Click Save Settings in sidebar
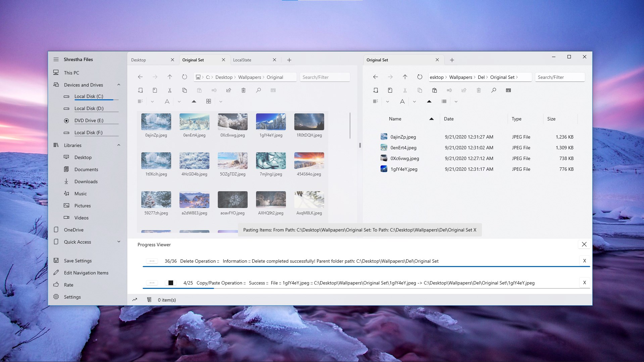The height and width of the screenshot is (362, 644). [x=78, y=261]
